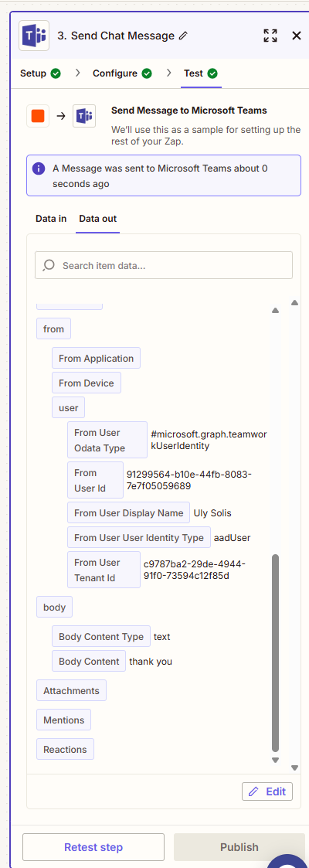Switch to the Data in tab
This screenshot has height=868, width=309.
coord(51,219)
